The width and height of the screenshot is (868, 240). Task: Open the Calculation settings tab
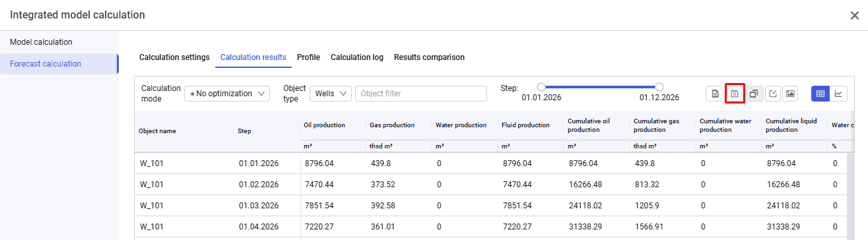[x=174, y=57]
